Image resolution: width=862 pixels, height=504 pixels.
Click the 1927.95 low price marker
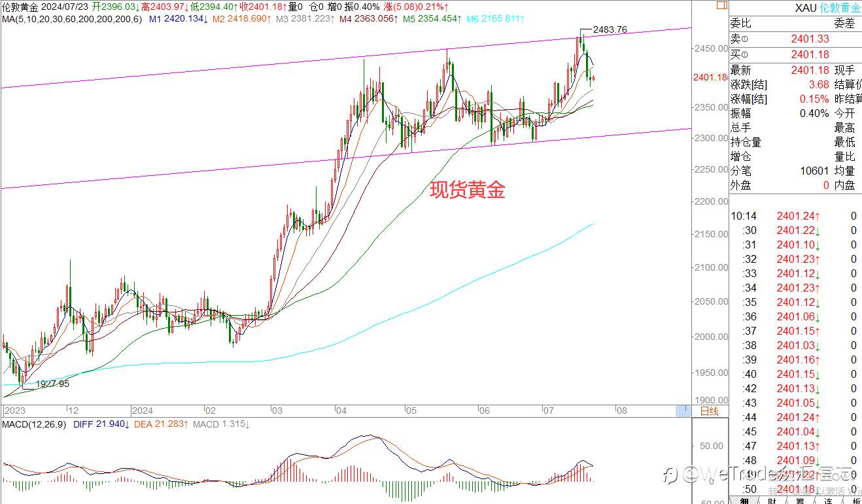[x=51, y=384]
